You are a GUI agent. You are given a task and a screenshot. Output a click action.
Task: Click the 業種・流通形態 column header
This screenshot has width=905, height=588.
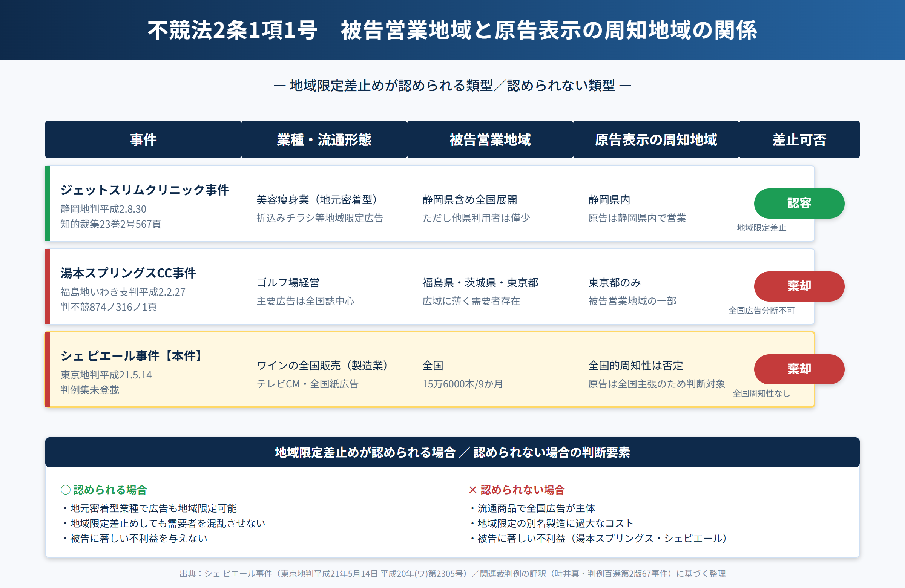[x=324, y=139]
